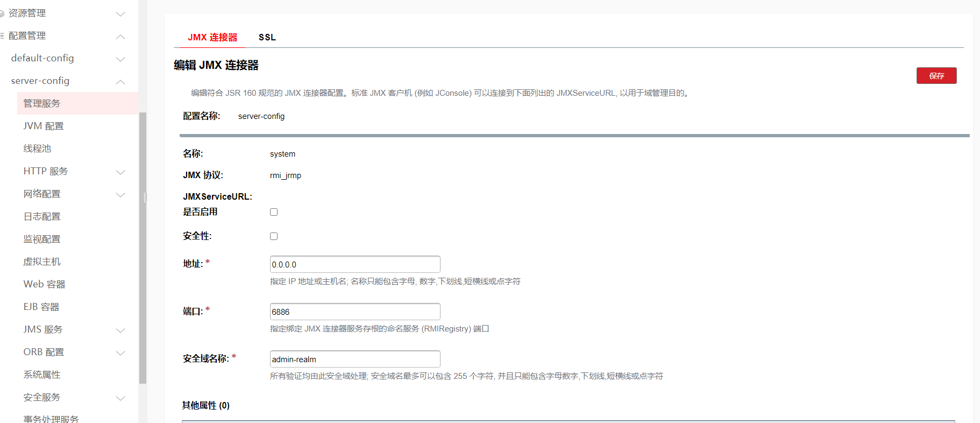The width and height of the screenshot is (980, 423).
Task: Collapse the 配置管理 section chevron
Action: (120, 37)
